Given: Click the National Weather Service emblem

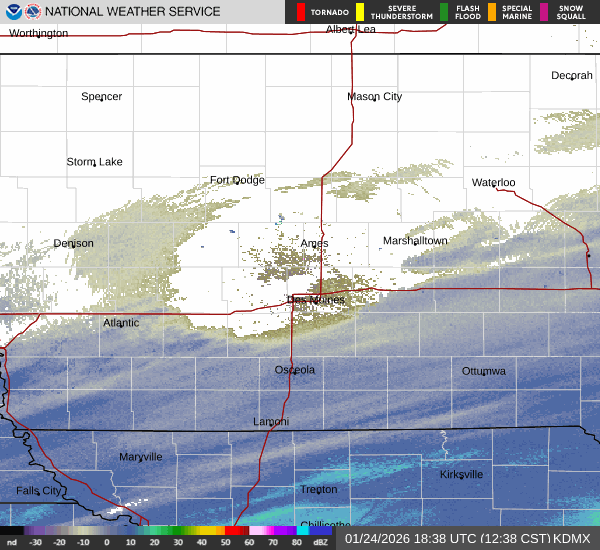Looking at the screenshot, I should [x=34, y=12].
